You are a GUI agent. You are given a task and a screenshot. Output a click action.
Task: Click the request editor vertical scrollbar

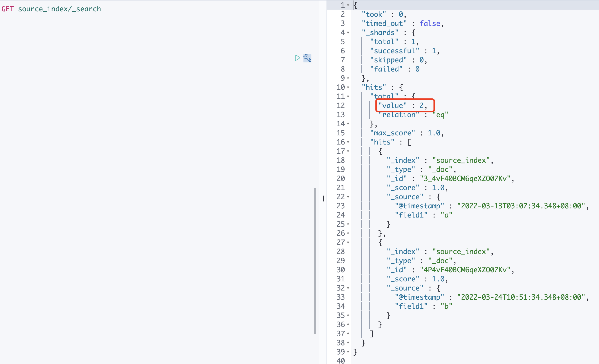pyautogui.click(x=315, y=260)
